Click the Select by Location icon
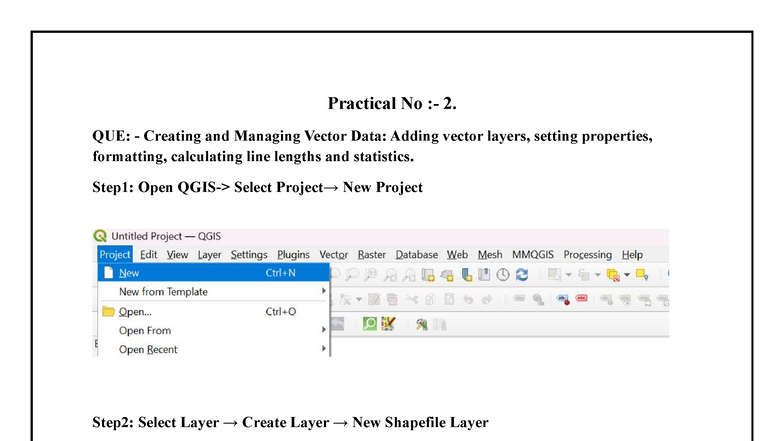784x441 pixels. coord(642,274)
